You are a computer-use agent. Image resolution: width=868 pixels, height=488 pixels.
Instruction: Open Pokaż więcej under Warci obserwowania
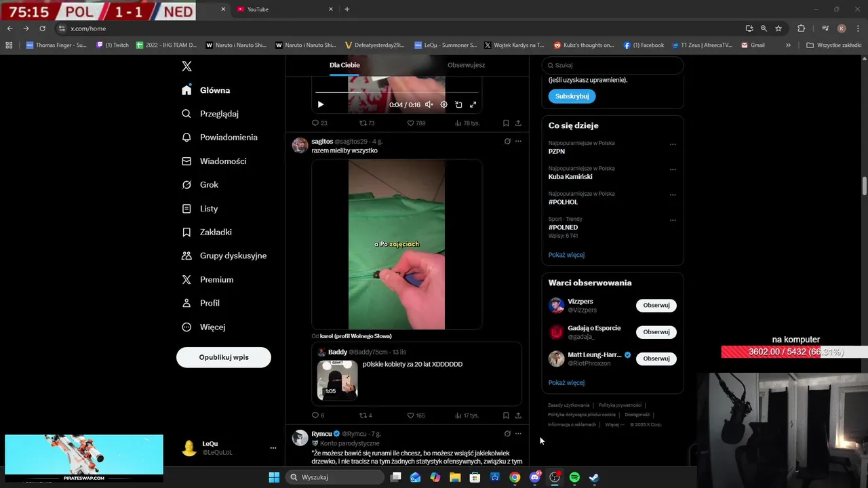(566, 383)
